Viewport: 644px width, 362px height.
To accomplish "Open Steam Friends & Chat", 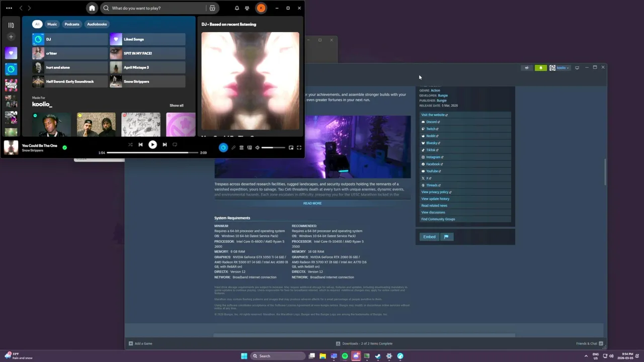I will point(590,343).
